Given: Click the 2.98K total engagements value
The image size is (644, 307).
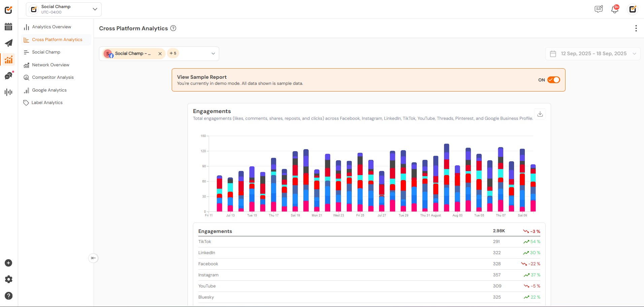Looking at the screenshot, I should pos(499,231).
